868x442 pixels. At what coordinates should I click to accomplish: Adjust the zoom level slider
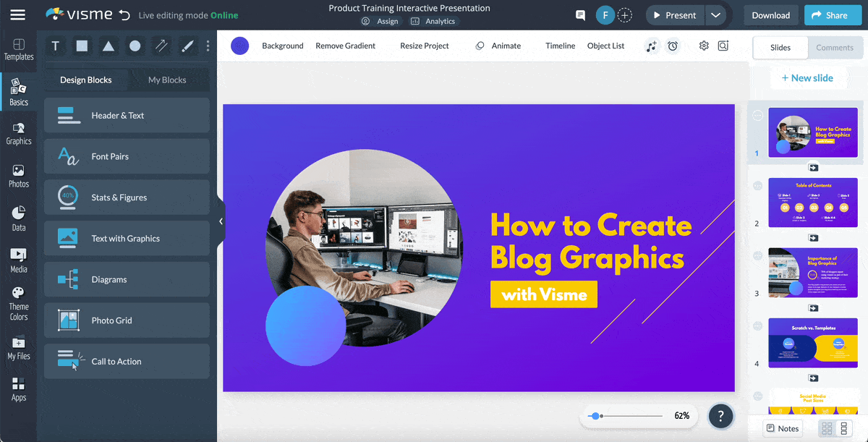pos(597,415)
